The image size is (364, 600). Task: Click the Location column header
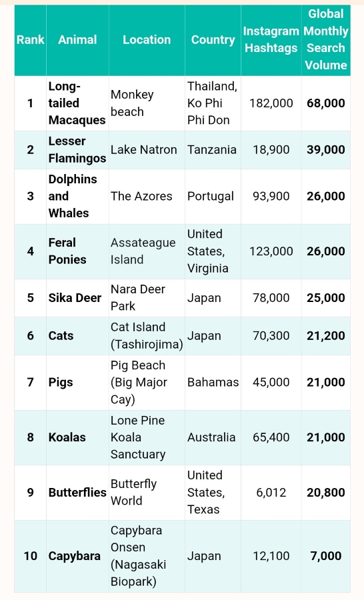(x=147, y=40)
